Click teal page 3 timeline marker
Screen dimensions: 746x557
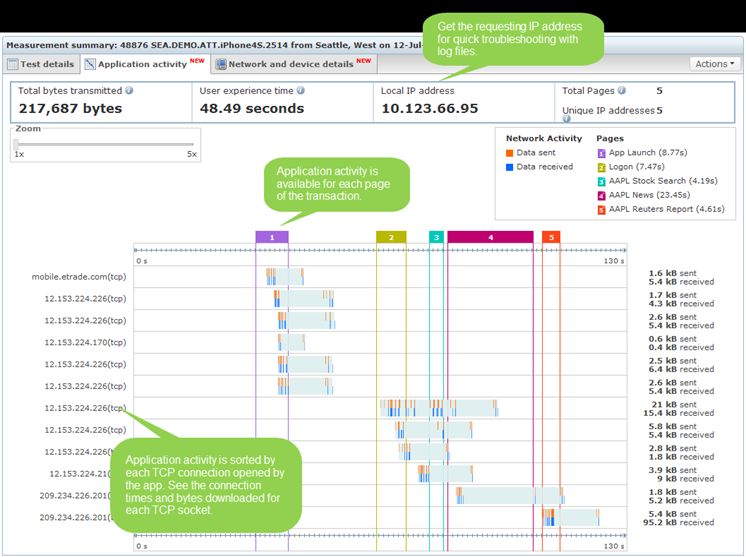click(x=436, y=237)
